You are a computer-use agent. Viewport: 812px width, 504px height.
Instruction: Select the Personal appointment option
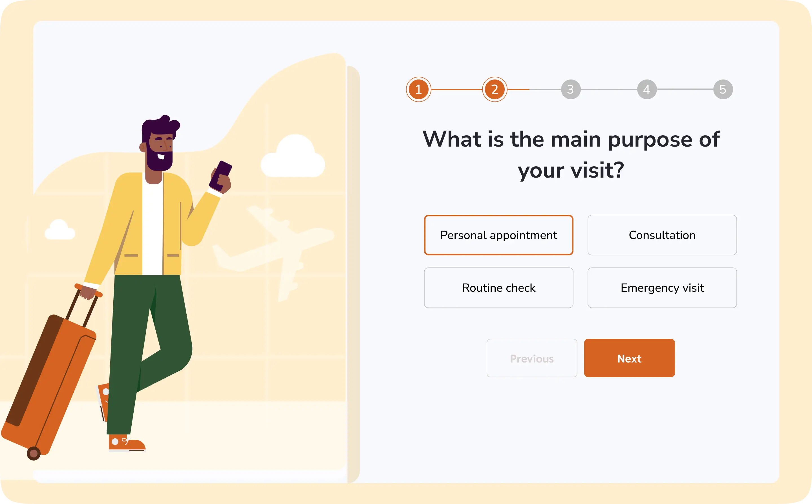click(x=498, y=235)
